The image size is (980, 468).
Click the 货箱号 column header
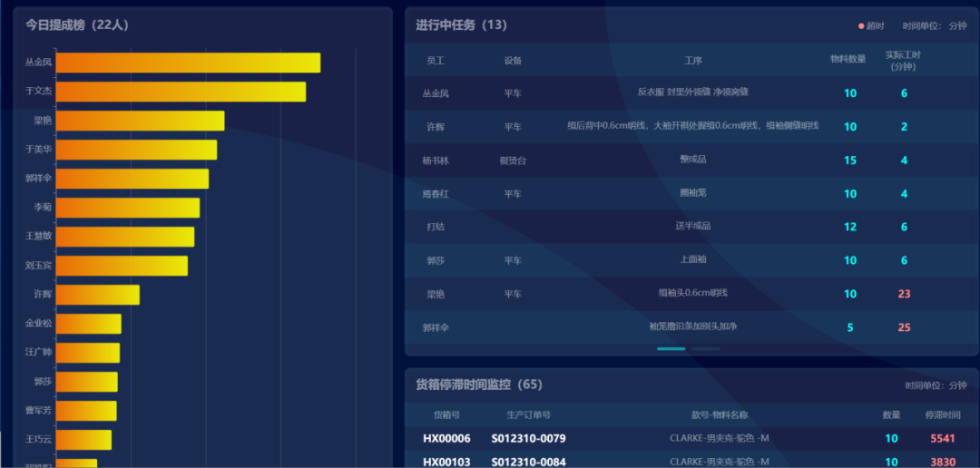[446, 414]
